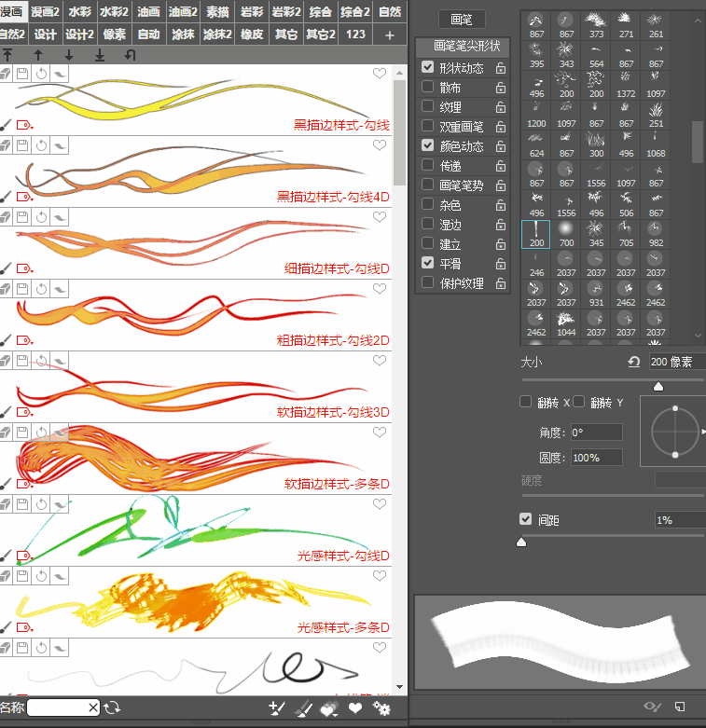
Task: Move brush to top arrow icon
Action: coord(7,55)
